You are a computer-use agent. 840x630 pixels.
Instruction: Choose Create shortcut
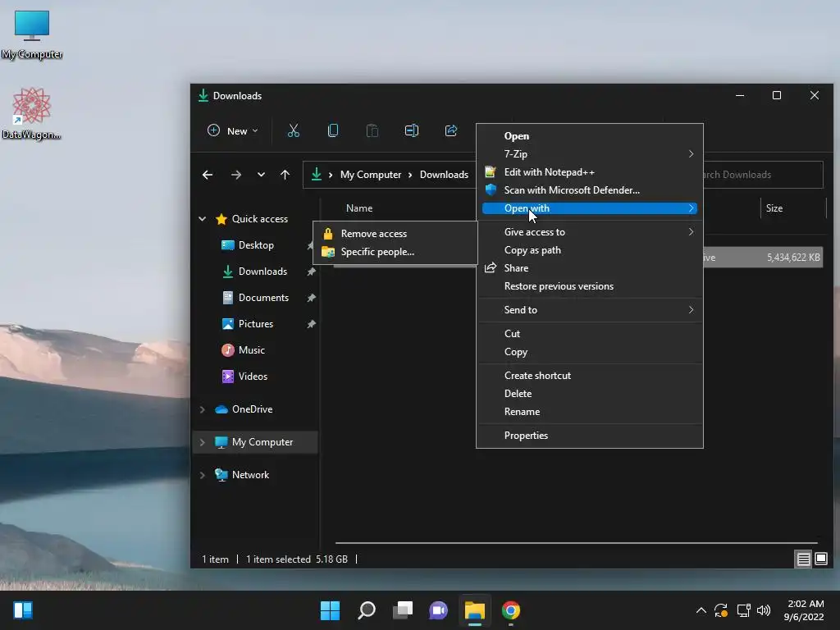pyautogui.click(x=589, y=376)
